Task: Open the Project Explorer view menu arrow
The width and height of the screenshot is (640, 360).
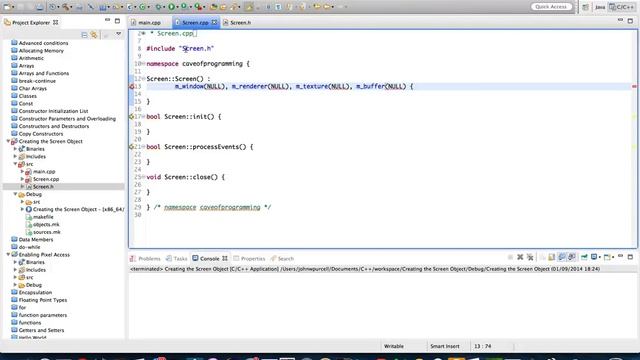Action: coord(118,34)
